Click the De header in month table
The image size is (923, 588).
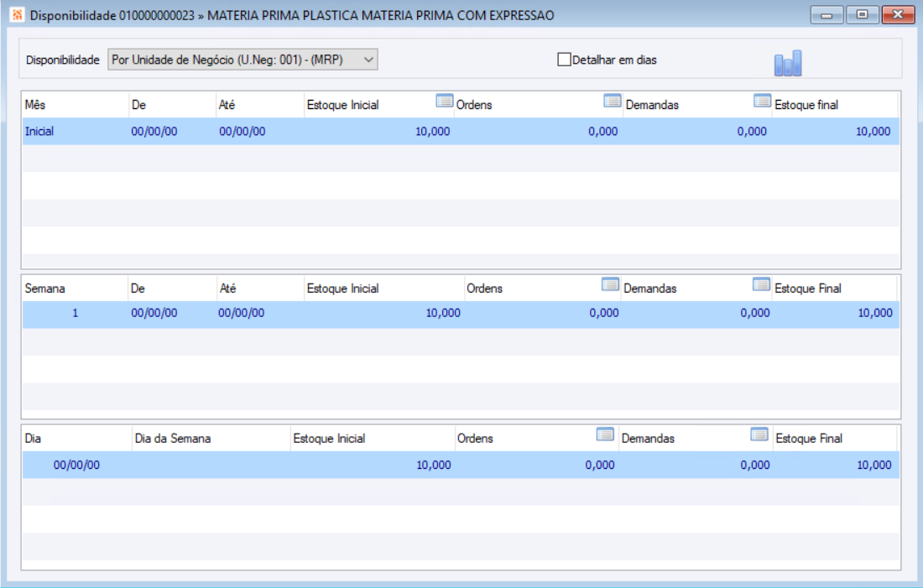[x=139, y=105]
